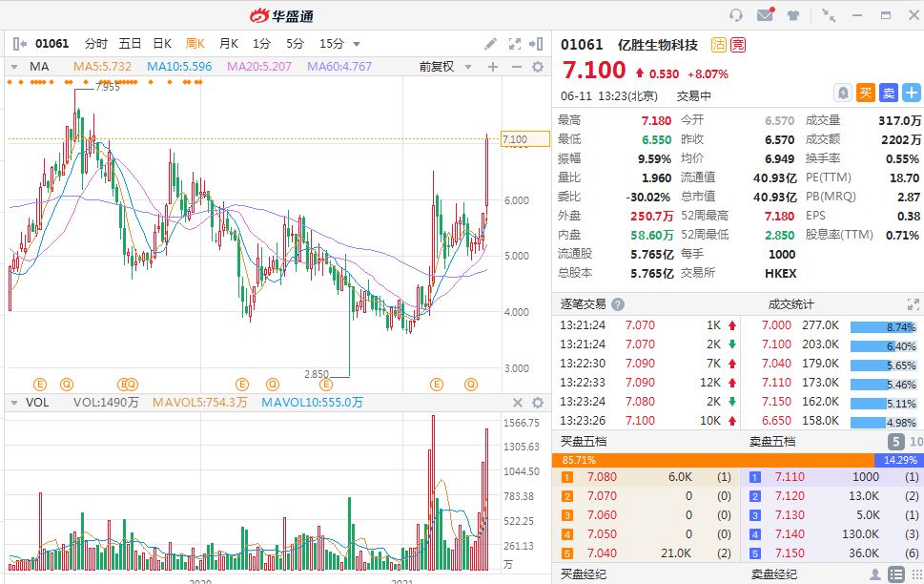Open VOL indicator settings gear

coord(538,403)
